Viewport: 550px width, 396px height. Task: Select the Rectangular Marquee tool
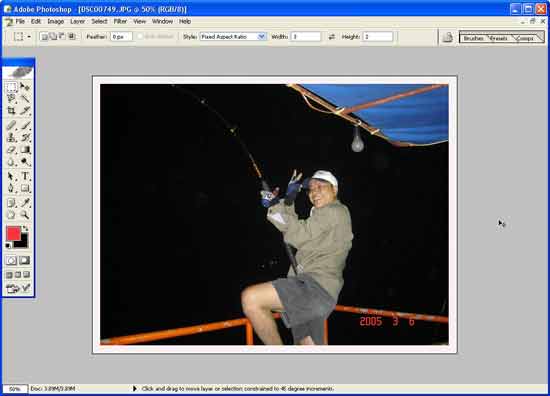[11, 87]
